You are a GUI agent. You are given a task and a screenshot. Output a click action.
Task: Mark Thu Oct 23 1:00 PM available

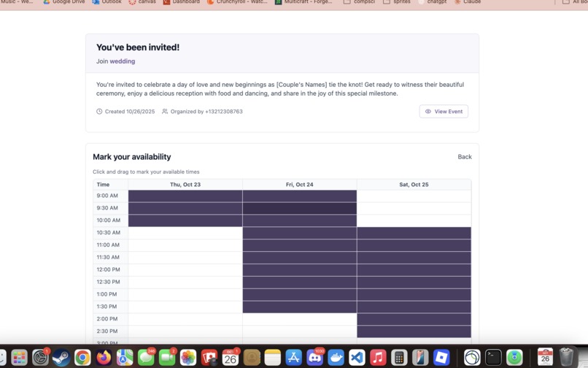[185, 294]
